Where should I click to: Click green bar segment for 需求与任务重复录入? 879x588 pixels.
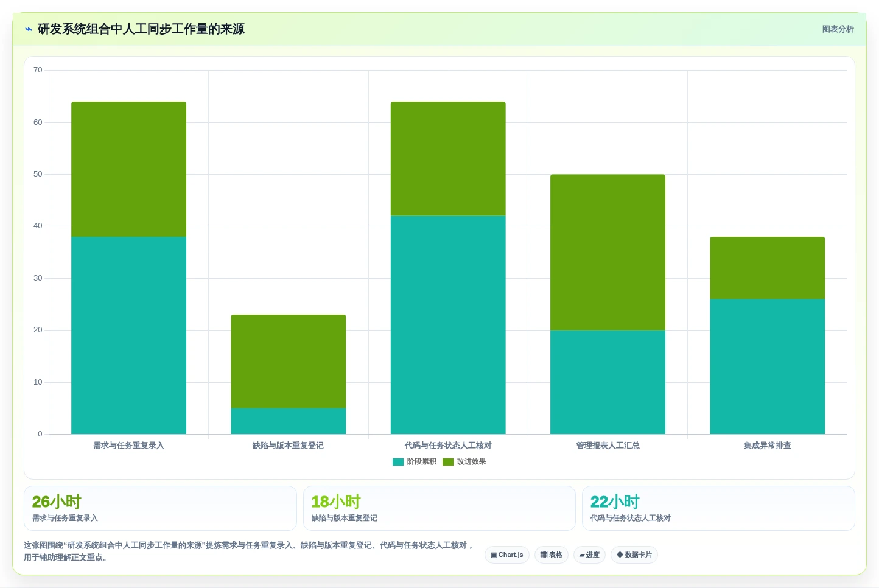click(x=128, y=169)
